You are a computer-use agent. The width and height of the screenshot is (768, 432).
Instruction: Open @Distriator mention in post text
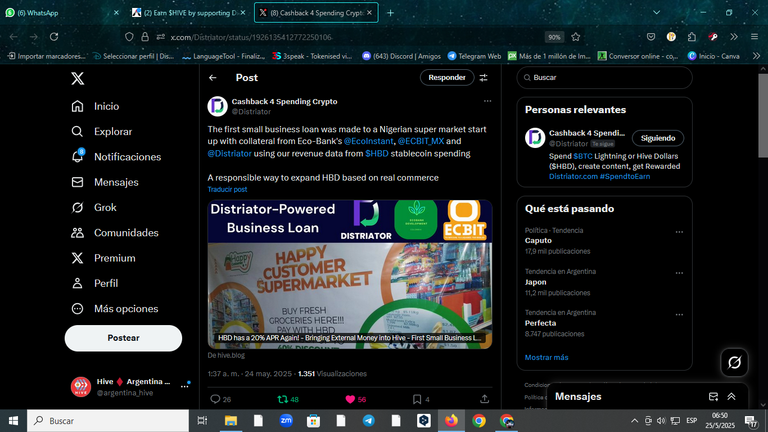[229, 153]
